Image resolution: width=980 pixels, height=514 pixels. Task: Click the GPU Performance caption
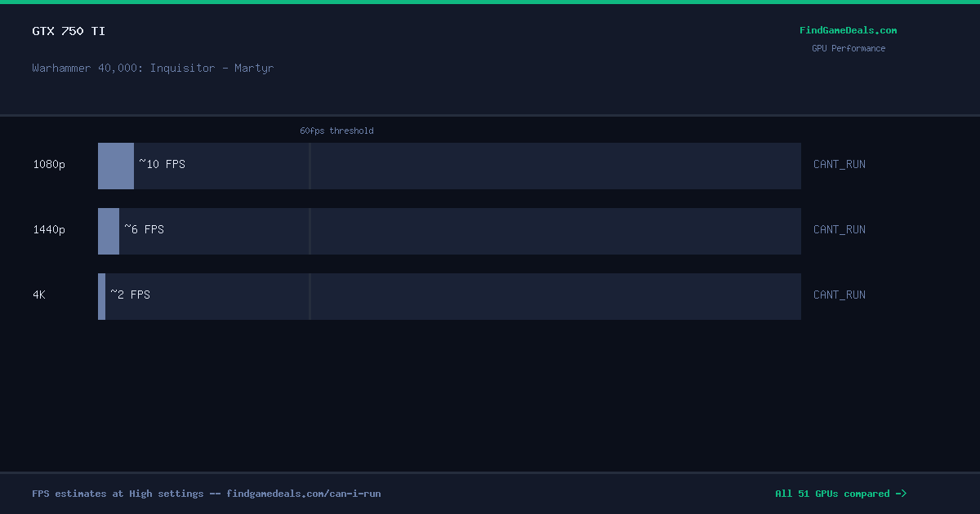pyautogui.click(x=849, y=48)
